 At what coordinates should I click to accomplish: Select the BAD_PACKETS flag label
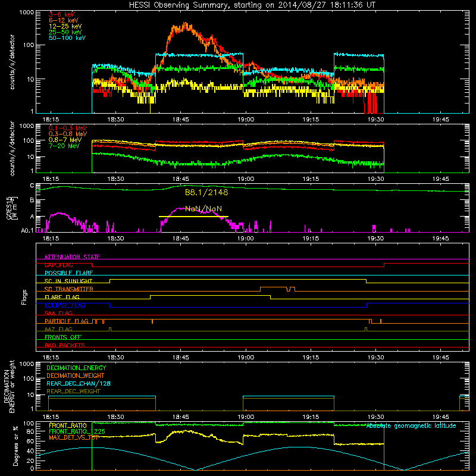(x=65, y=345)
